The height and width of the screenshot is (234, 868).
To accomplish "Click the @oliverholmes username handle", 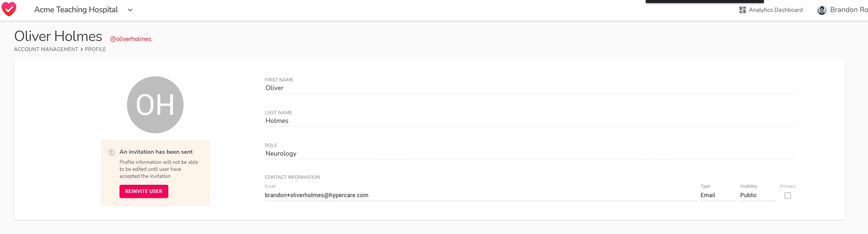I will [131, 39].
